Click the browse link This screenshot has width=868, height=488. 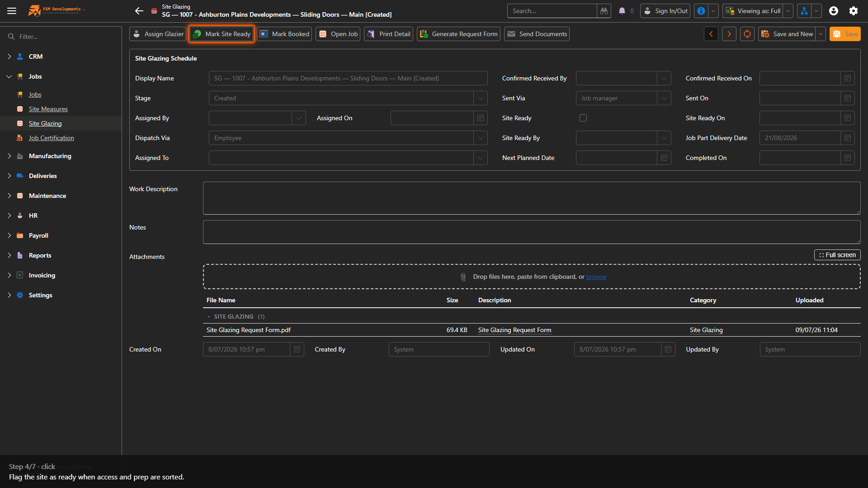pos(596,277)
